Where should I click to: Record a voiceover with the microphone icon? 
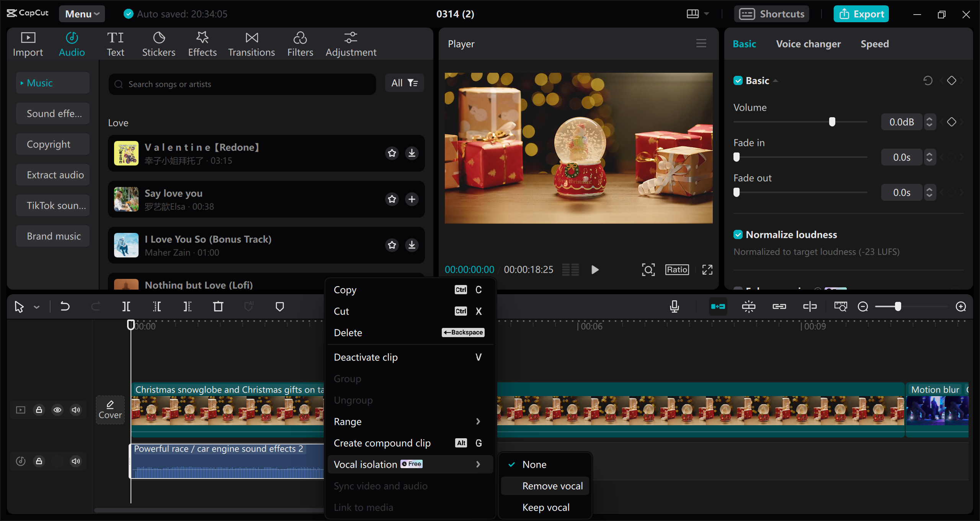(x=674, y=306)
